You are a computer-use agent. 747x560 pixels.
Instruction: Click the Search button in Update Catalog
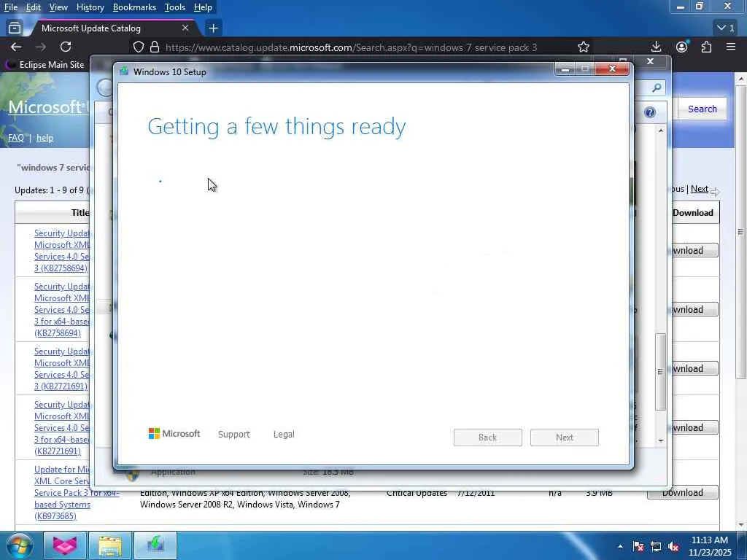click(703, 109)
